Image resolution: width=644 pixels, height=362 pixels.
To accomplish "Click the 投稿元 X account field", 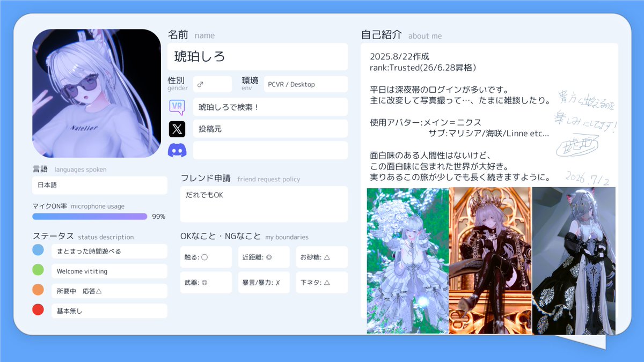I will [270, 129].
